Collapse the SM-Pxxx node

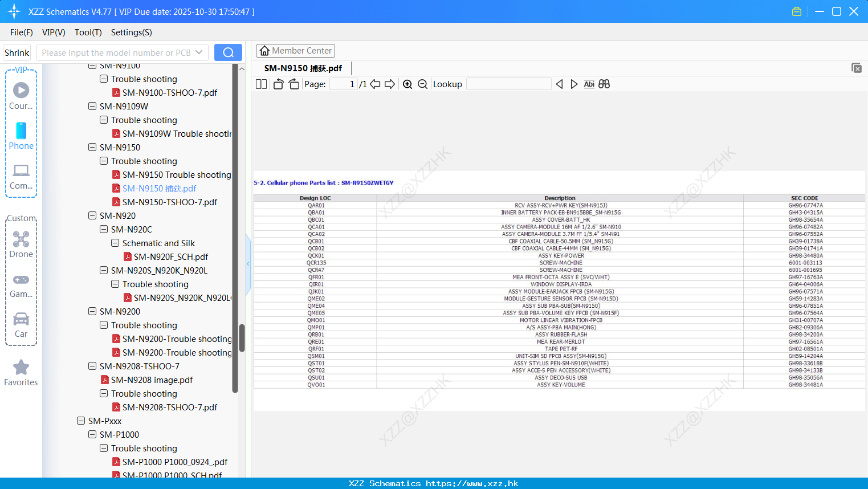coord(81,421)
